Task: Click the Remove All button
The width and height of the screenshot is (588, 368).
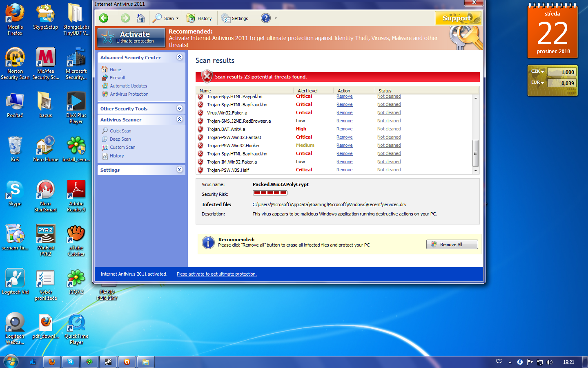Action: click(452, 245)
